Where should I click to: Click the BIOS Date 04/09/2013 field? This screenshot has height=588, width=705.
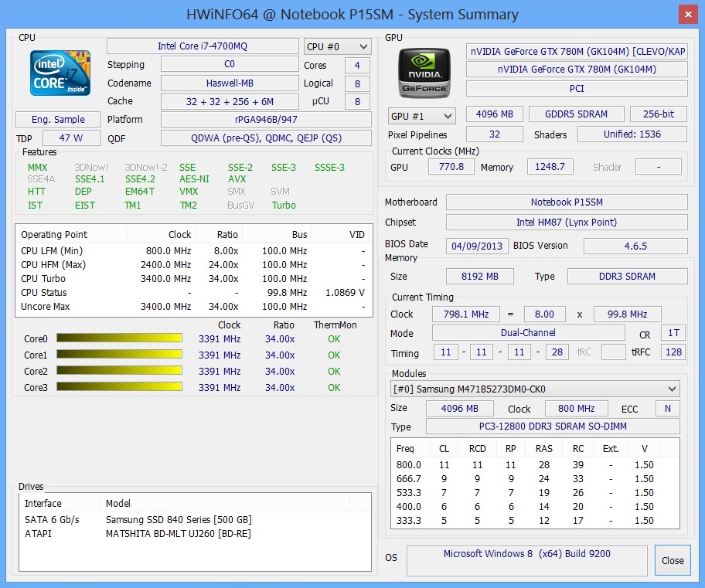click(x=477, y=246)
